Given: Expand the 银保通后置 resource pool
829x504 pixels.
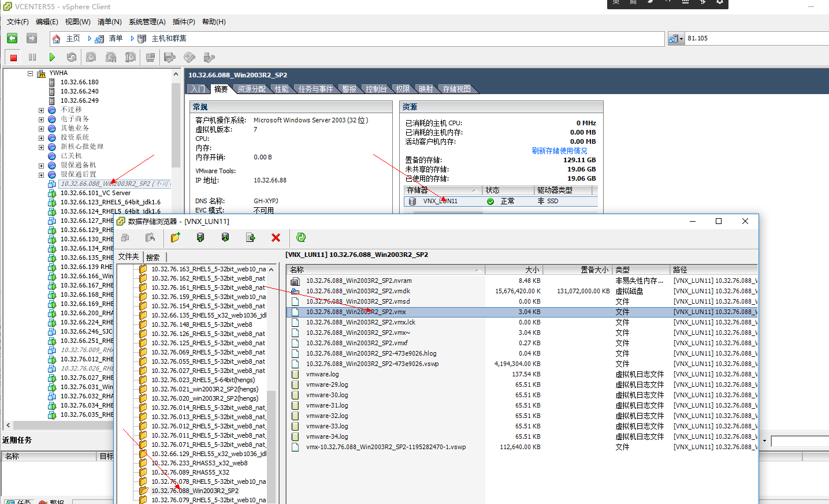Looking at the screenshot, I should point(41,175).
